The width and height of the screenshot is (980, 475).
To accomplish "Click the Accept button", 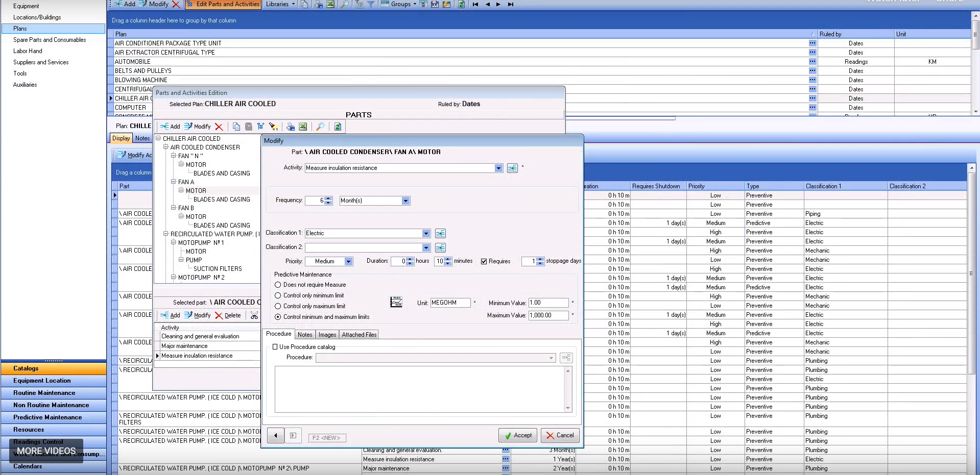I will pos(518,435).
